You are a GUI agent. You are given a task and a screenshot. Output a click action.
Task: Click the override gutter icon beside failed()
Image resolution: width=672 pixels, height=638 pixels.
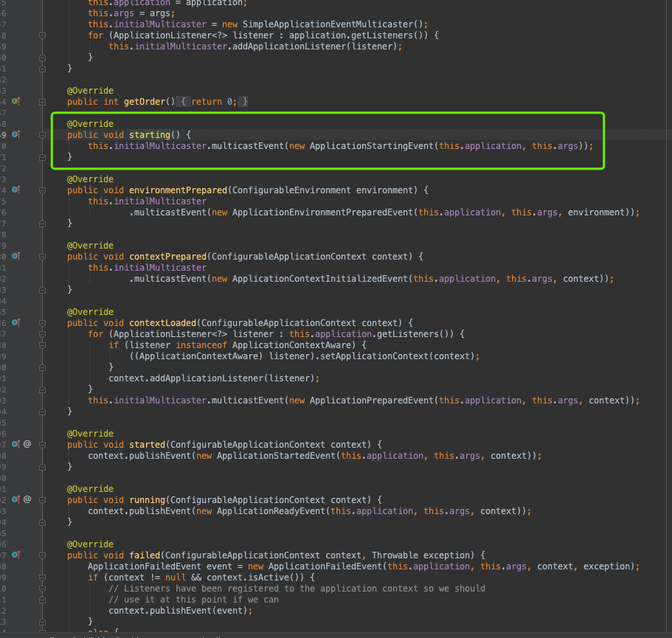tap(16, 555)
